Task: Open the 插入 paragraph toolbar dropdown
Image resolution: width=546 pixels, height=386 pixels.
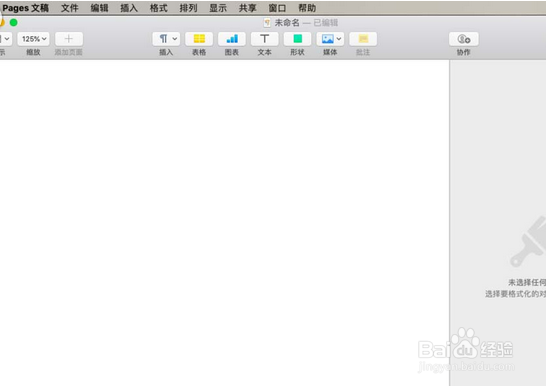Action: tap(166, 39)
